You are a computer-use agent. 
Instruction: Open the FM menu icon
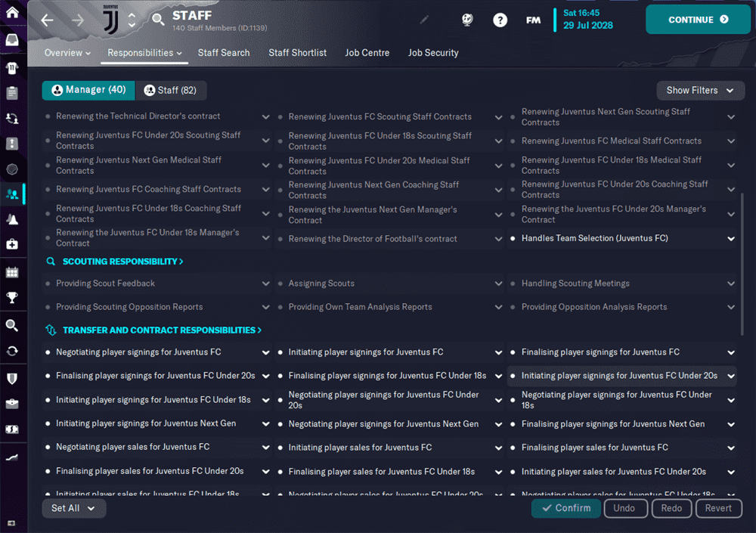coord(533,20)
